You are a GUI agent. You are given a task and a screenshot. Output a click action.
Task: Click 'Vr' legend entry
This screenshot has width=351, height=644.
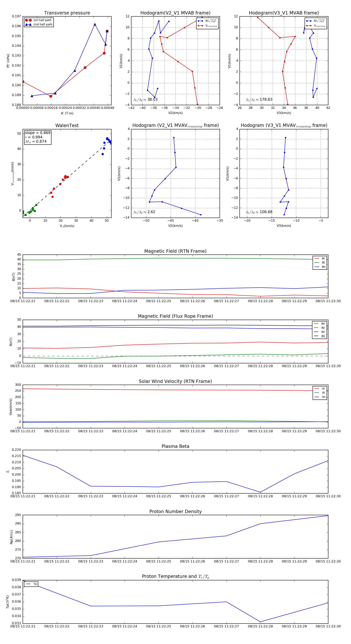(x=320, y=389)
